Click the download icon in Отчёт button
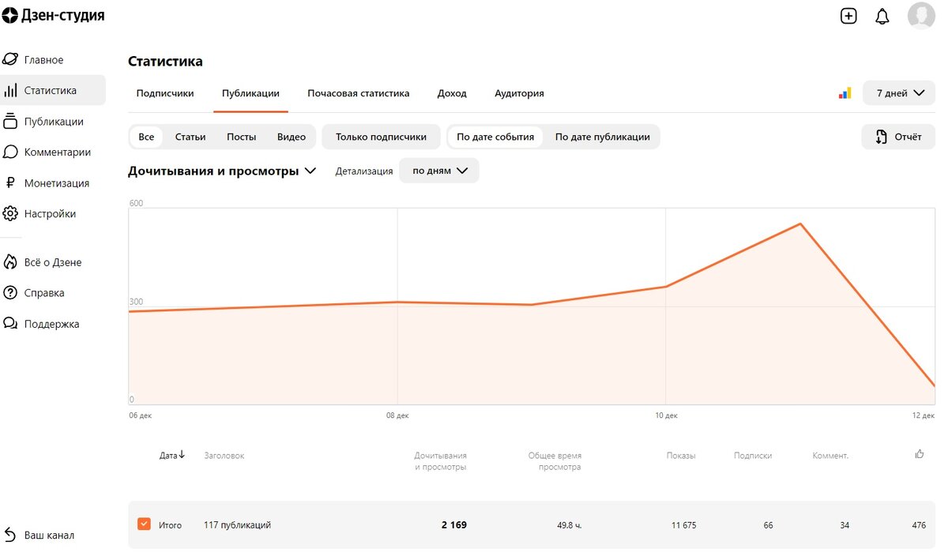 pos(882,137)
